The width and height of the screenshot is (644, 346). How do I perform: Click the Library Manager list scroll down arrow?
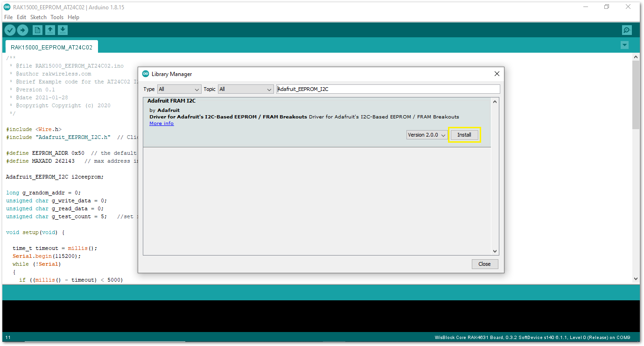tap(495, 251)
